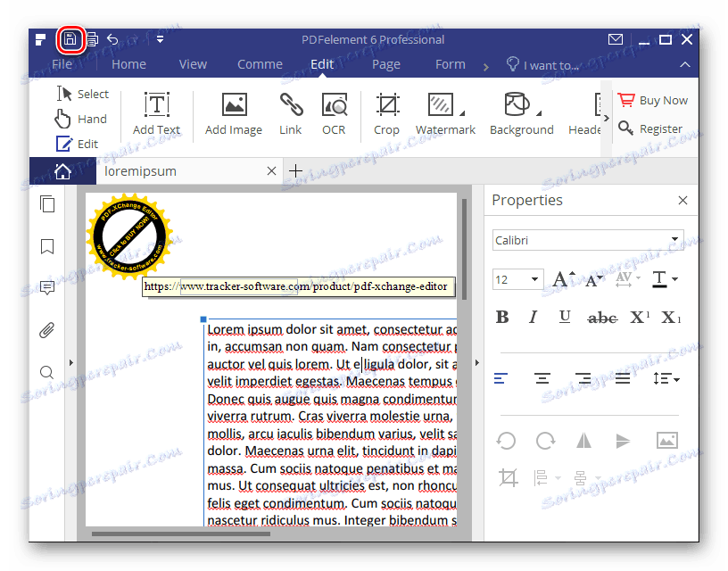The height and width of the screenshot is (571, 728).
Task: Activate the Edit tool in ribbon
Action: 77,144
